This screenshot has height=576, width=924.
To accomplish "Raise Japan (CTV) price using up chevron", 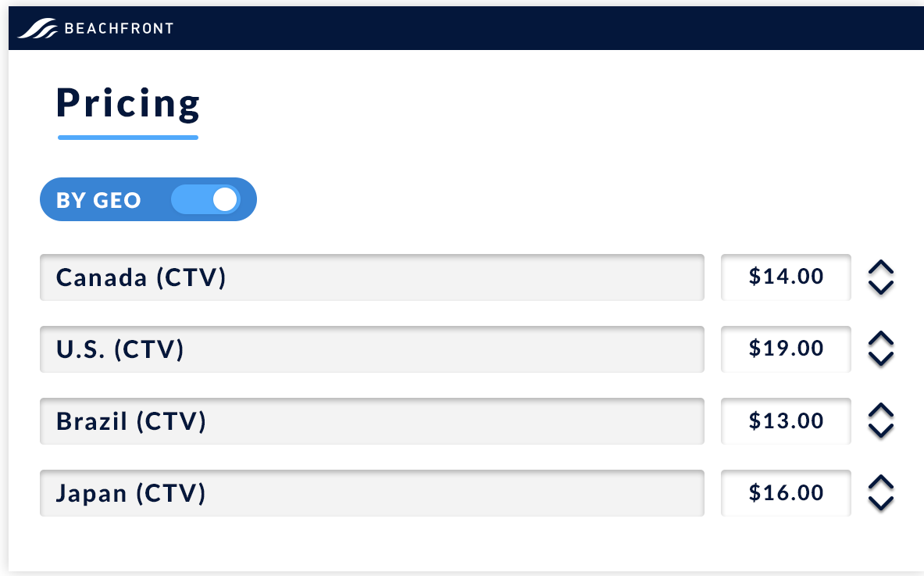I will click(881, 483).
